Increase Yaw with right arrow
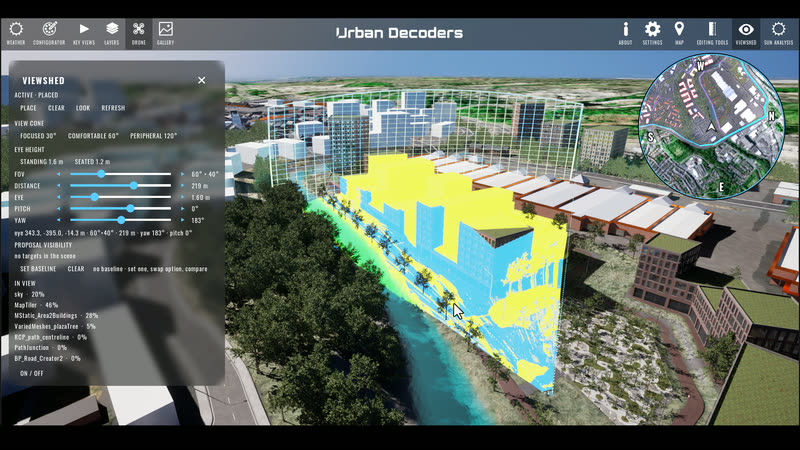 click(x=183, y=220)
